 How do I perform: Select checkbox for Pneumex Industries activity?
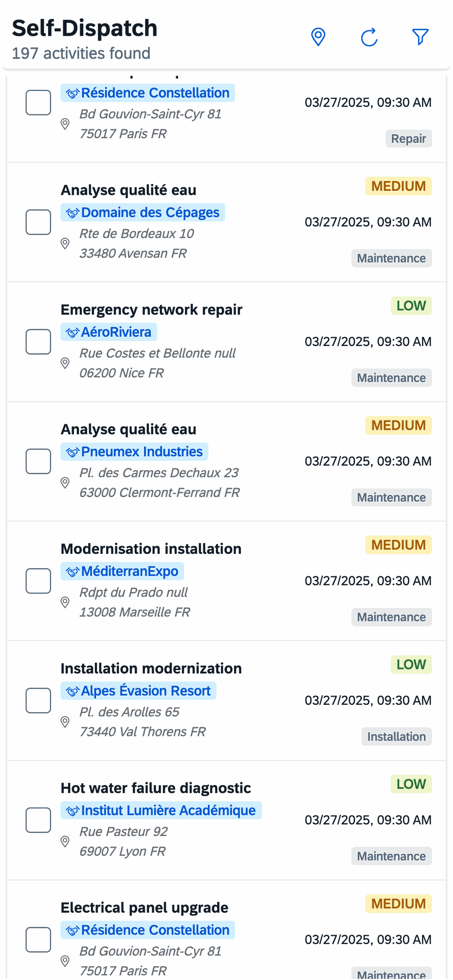pyautogui.click(x=38, y=461)
